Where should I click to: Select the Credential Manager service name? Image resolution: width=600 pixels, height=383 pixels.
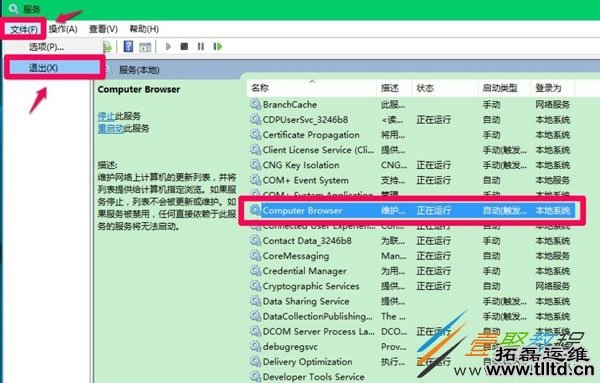click(x=305, y=271)
